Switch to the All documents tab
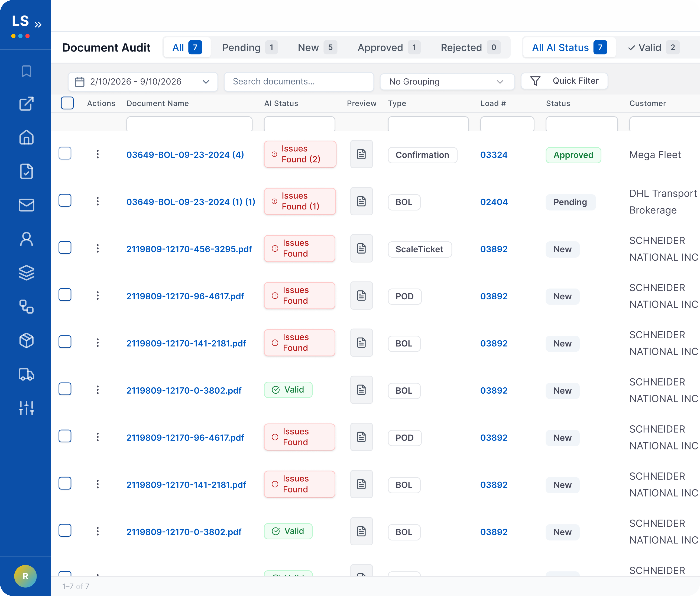700x596 pixels. 187,48
